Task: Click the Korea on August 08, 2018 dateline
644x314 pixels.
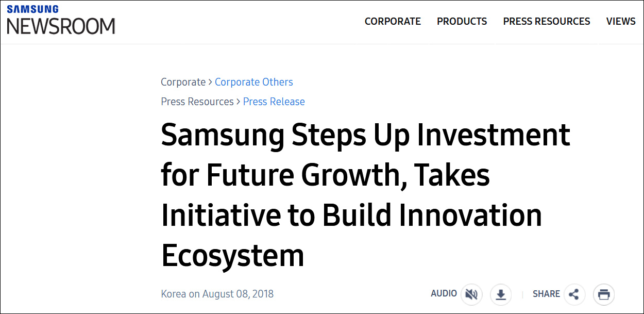Action: point(217,294)
